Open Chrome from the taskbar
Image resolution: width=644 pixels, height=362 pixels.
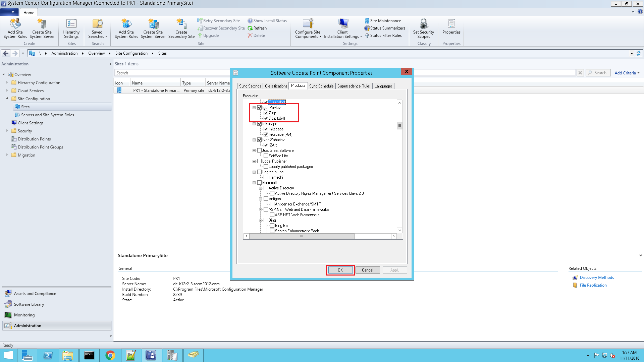point(110,355)
